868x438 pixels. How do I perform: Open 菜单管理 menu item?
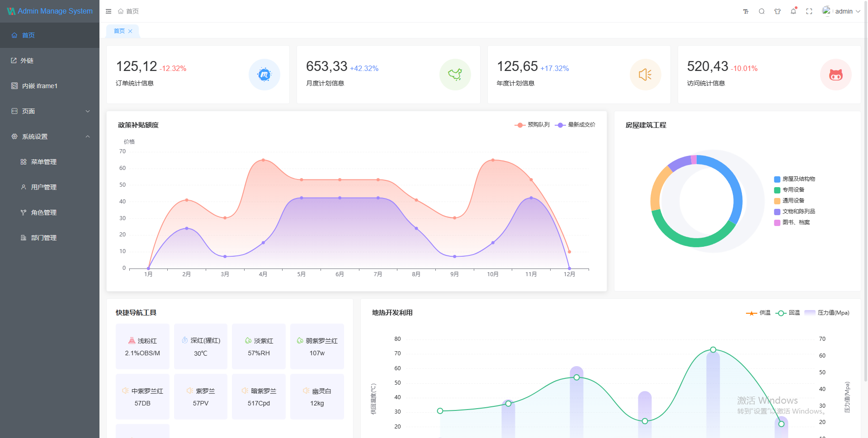50,162
